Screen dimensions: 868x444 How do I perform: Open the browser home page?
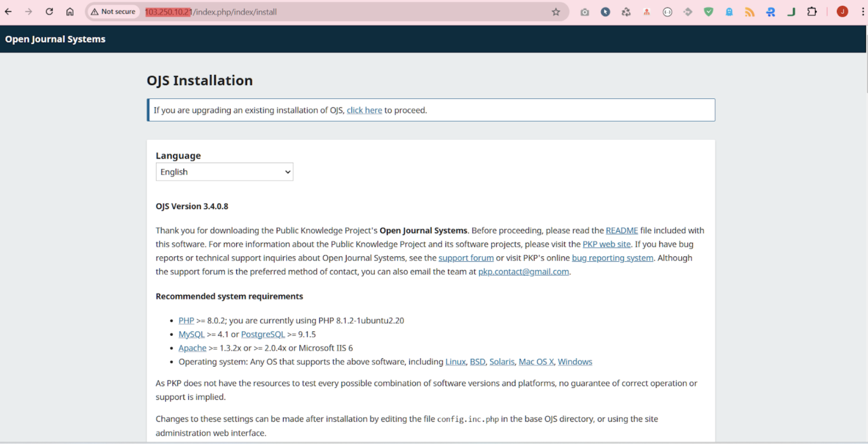tap(70, 12)
